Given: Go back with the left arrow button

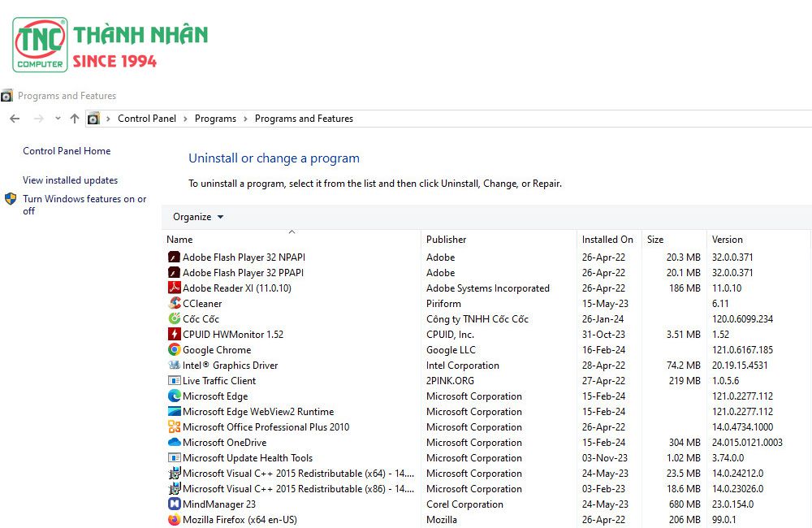Looking at the screenshot, I should click(15, 119).
